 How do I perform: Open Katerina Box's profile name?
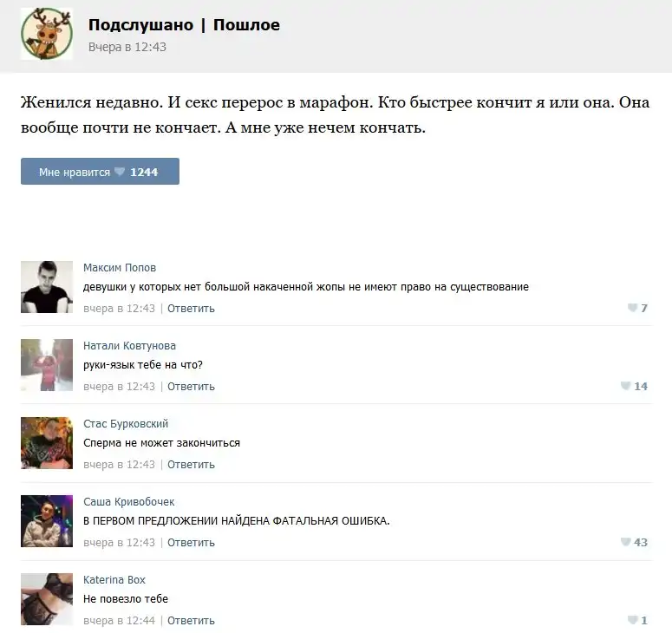click(114, 579)
